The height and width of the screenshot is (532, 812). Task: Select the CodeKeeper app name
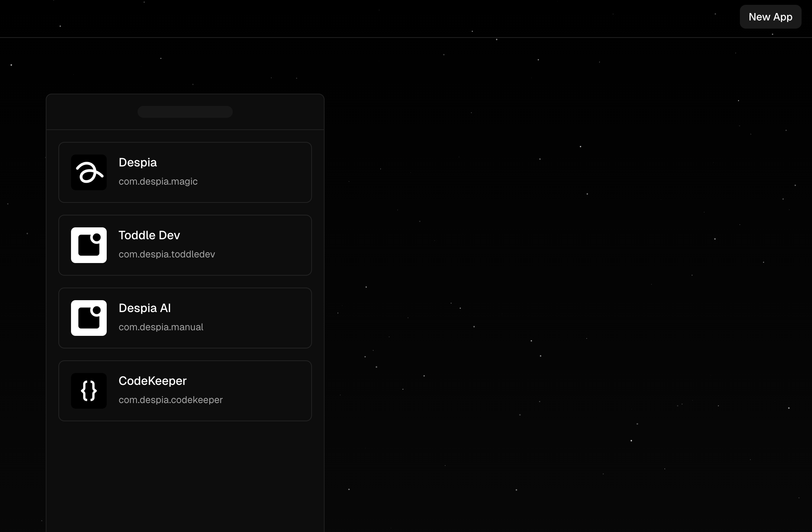pos(152,381)
